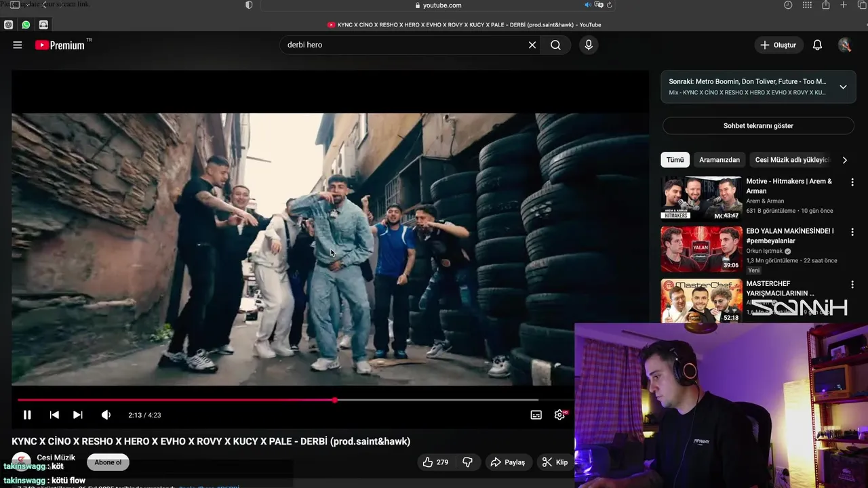Open more options for EBO YALAN MAKİNESİNDE

click(852, 232)
